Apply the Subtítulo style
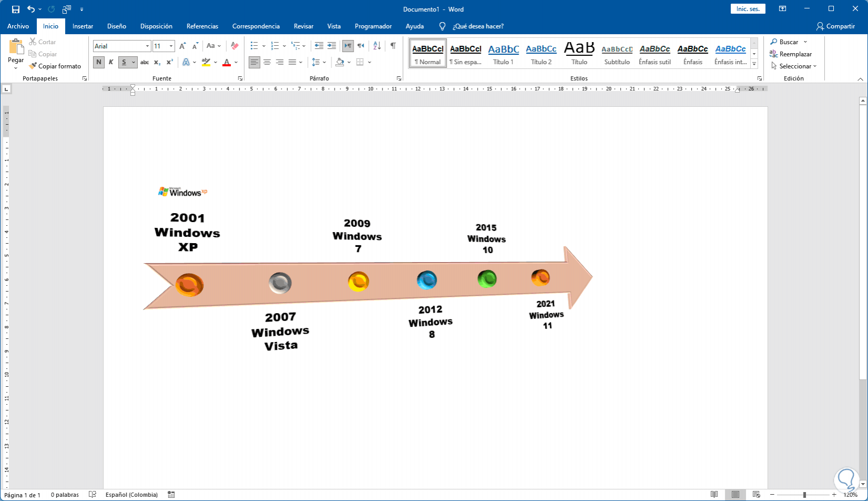Viewport: 868px width, 501px height. click(617, 54)
